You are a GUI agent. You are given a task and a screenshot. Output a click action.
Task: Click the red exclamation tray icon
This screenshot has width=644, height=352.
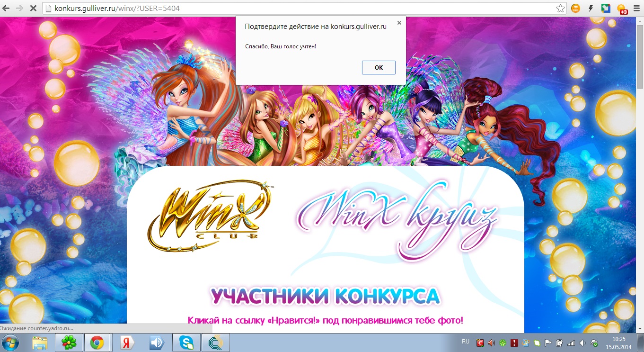(514, 343)
